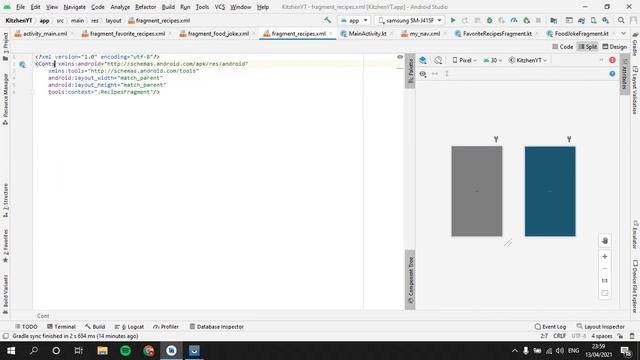The image size is (640, 360).
Task: Click the Search Everywhere magnifier icon
Action: click(621, 20)
